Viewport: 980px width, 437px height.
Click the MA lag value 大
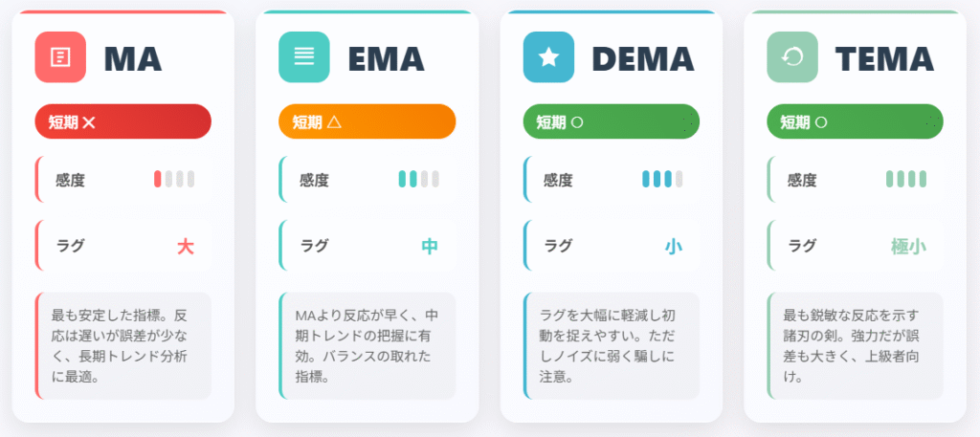(185, 247)
